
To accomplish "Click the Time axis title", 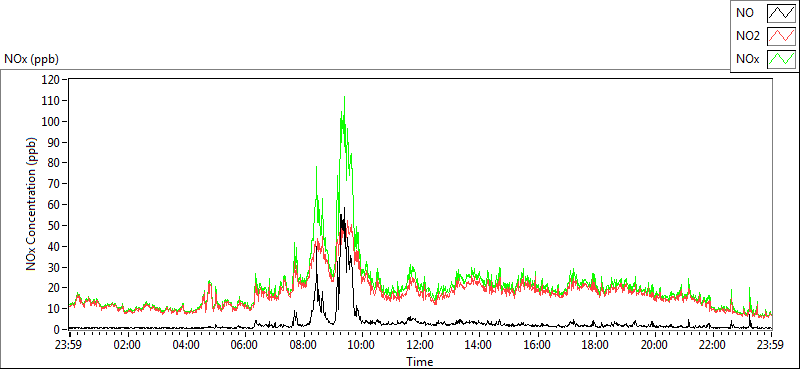I will tap(420, 362).
